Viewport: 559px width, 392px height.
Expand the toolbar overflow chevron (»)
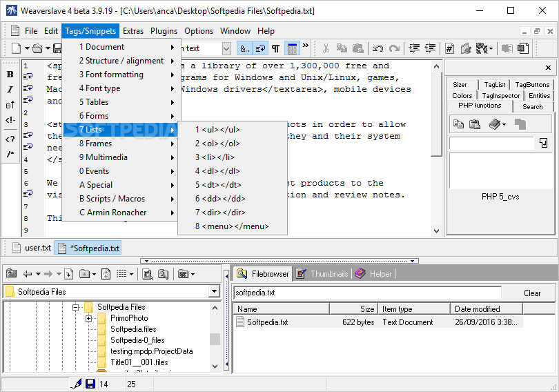point(306,46)
